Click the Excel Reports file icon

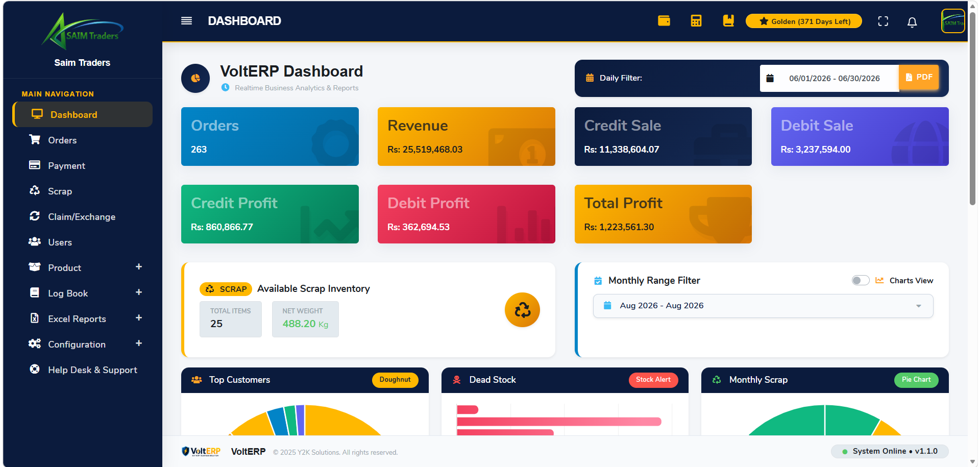[x=35, y=318]
